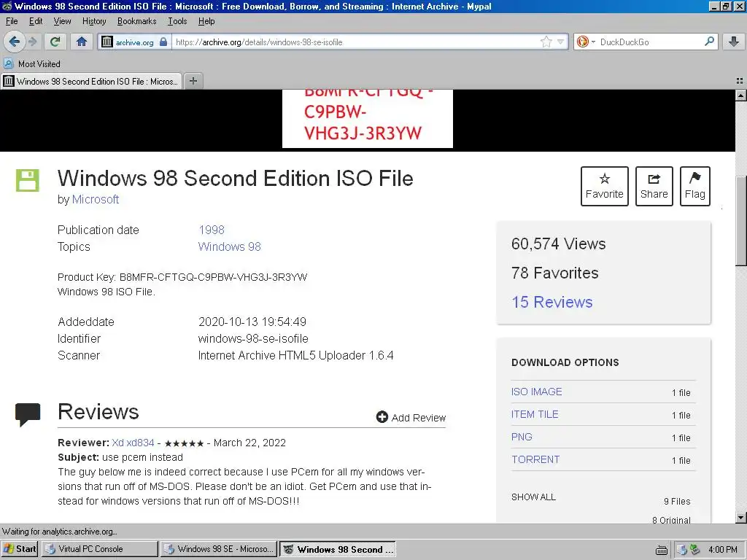
Task: Select the Windows 98 Second Edition tab
Action: pos(91,81)
